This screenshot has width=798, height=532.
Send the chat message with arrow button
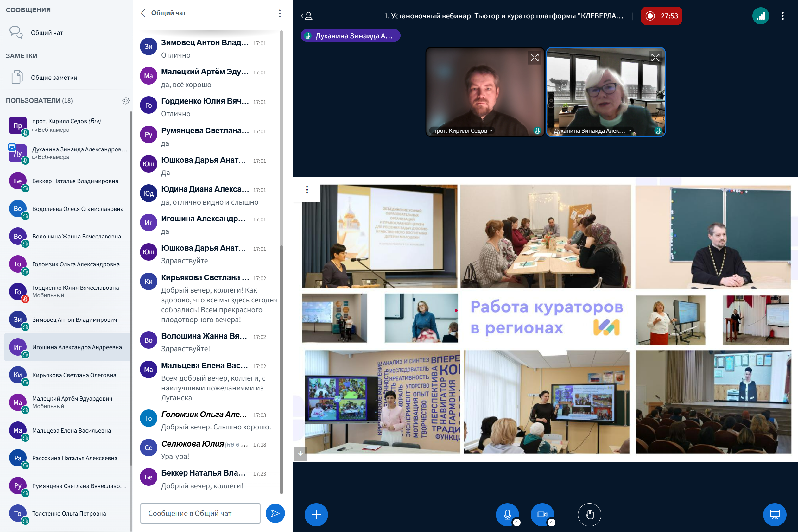click(x=275, y=513)
